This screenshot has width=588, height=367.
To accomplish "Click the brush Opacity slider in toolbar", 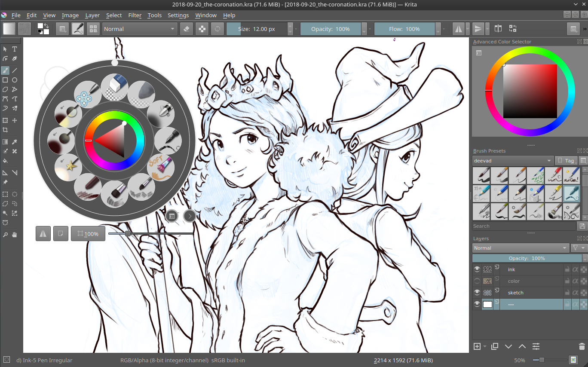I will coord(331,29).
